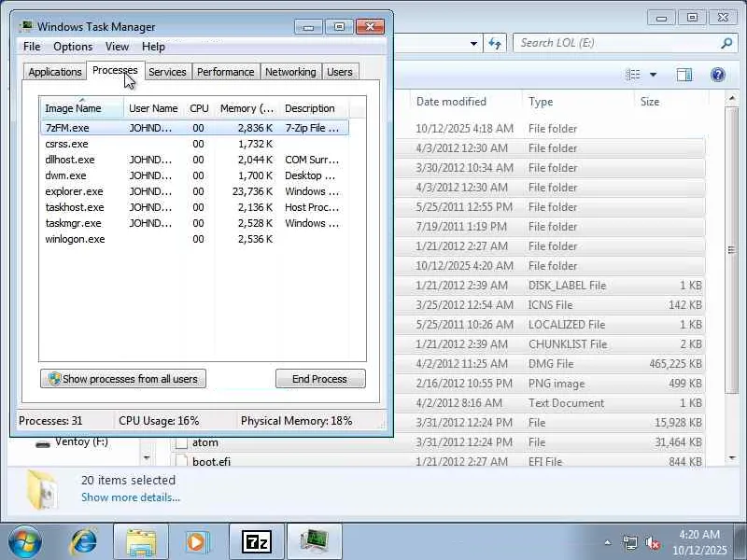The height and width of the screenshot is (560, 747).
Task: Open the File menu in Task Manager
Action: 32,47
